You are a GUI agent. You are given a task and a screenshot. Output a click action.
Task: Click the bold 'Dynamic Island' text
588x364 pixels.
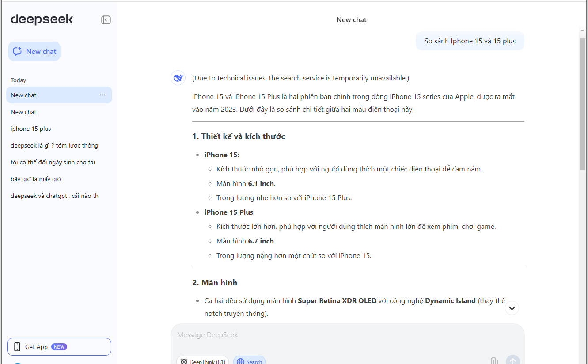tap(451, 300)
